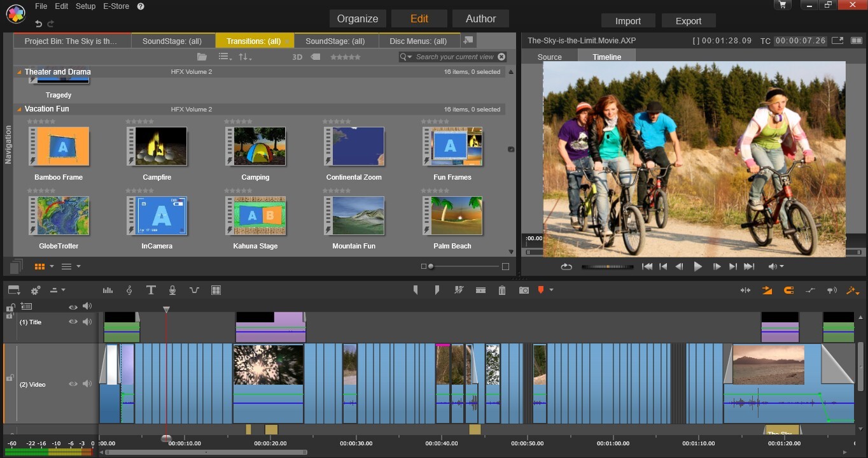
Task: Open the sort order dropdown
Action: pos(245,57)
